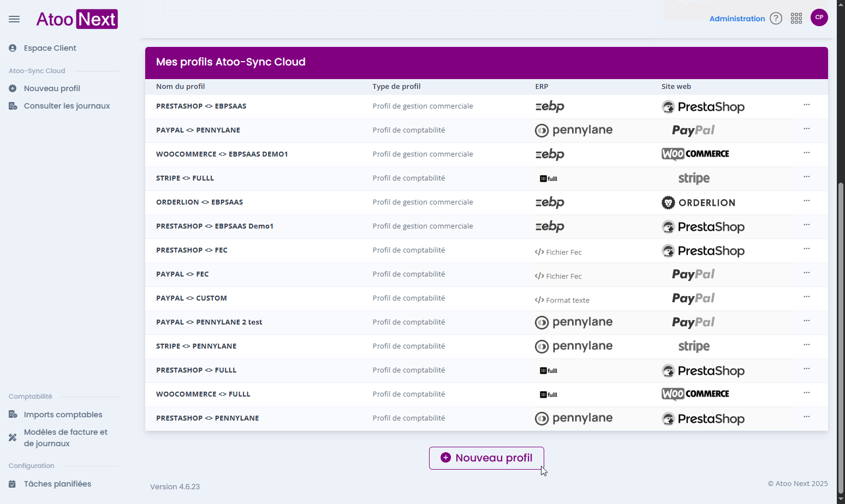Click the Imports comptables icon
This screenshot has height=504, width=845.
coord(13,415)
